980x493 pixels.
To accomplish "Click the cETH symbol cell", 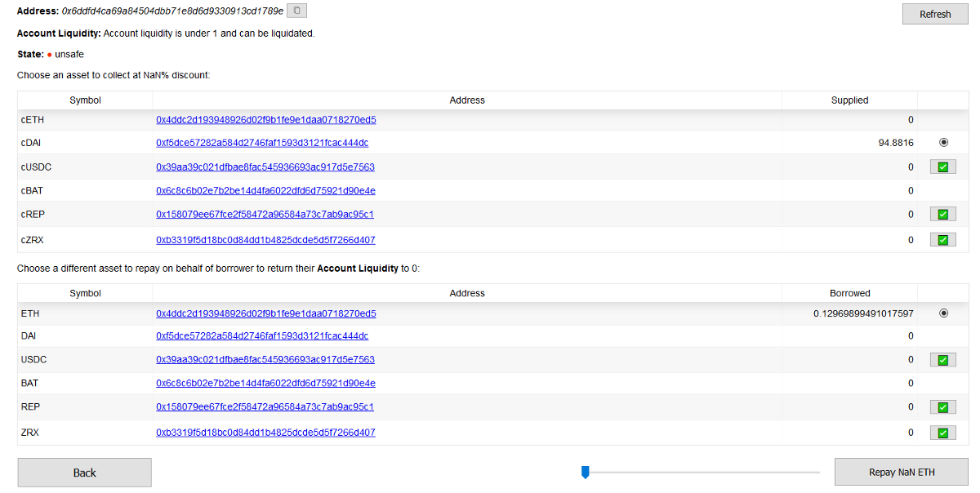I will click(x=85, y=120).
